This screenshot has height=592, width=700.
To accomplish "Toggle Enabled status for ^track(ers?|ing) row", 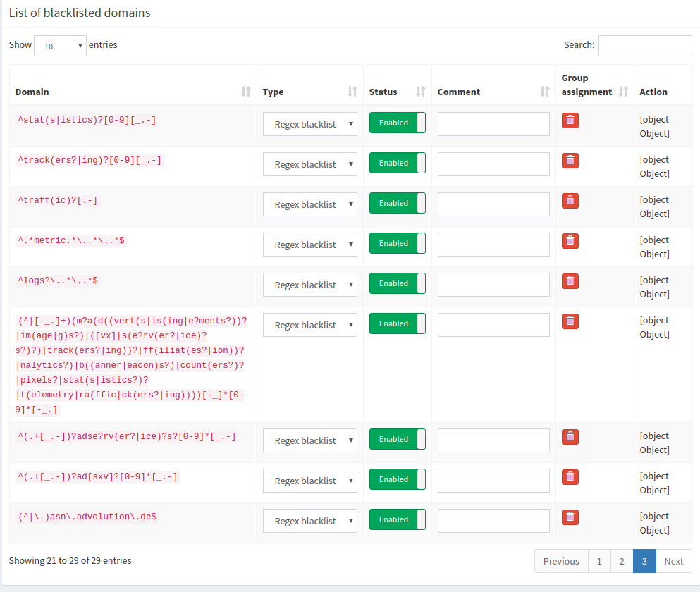I will 398,163.
